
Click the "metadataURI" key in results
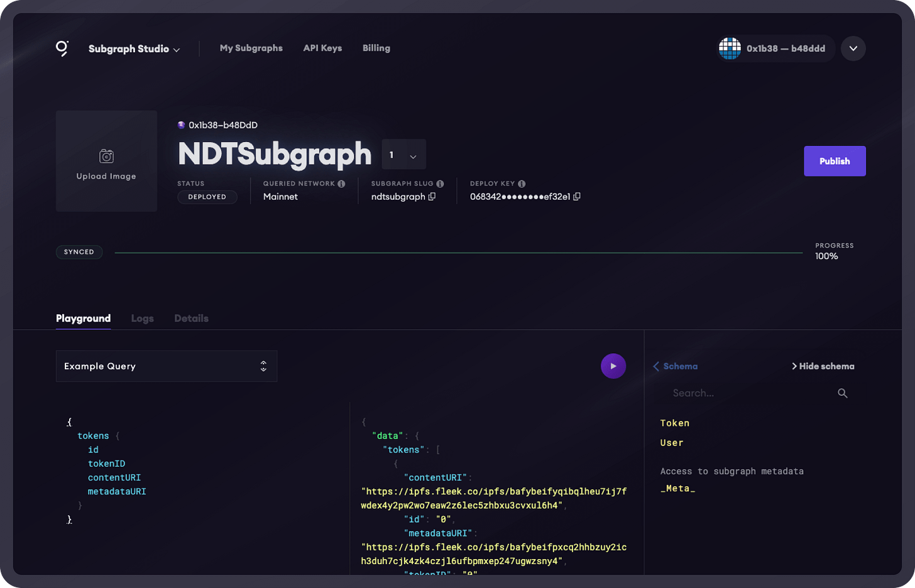pyautogui.click(x=438, y=533)
